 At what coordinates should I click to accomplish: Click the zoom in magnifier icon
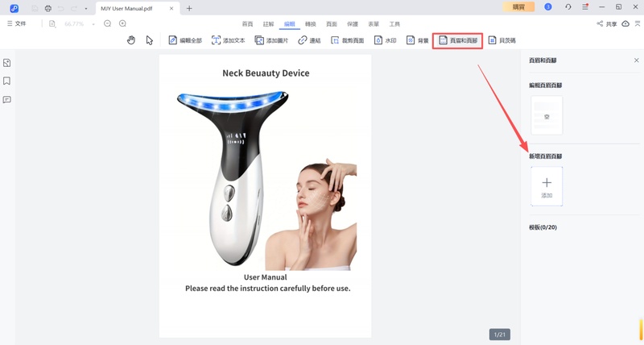(122, 23)
